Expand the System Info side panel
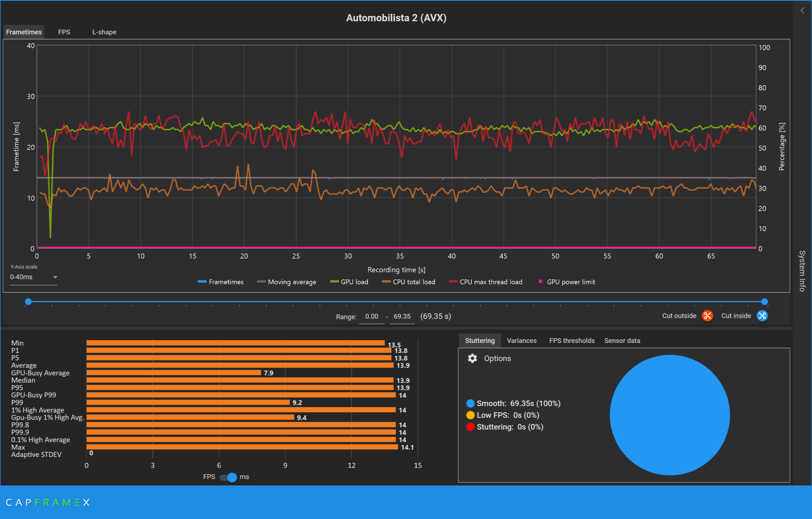The width and height of the screenshot is (812, 519). [x=802, y=271]
